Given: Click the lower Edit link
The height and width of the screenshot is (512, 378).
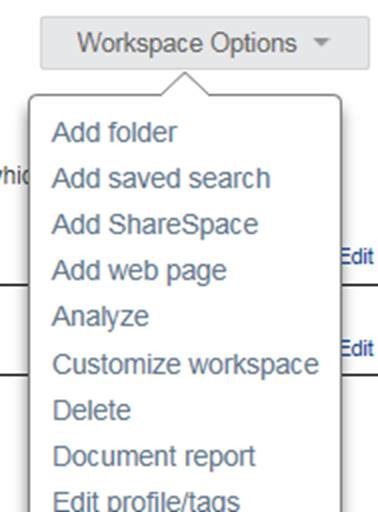Looking at the screenshot, I should pos(356,349).
